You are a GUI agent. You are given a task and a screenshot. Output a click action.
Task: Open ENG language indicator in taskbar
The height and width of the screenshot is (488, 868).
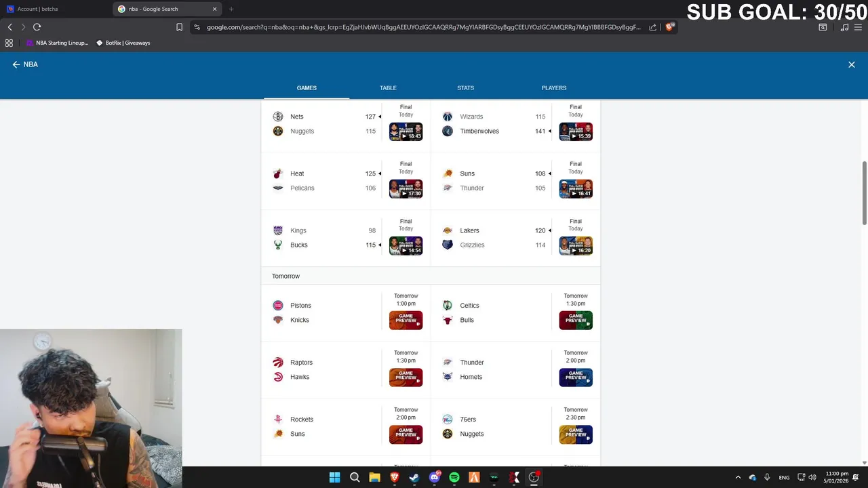click(x=784, y=477)
